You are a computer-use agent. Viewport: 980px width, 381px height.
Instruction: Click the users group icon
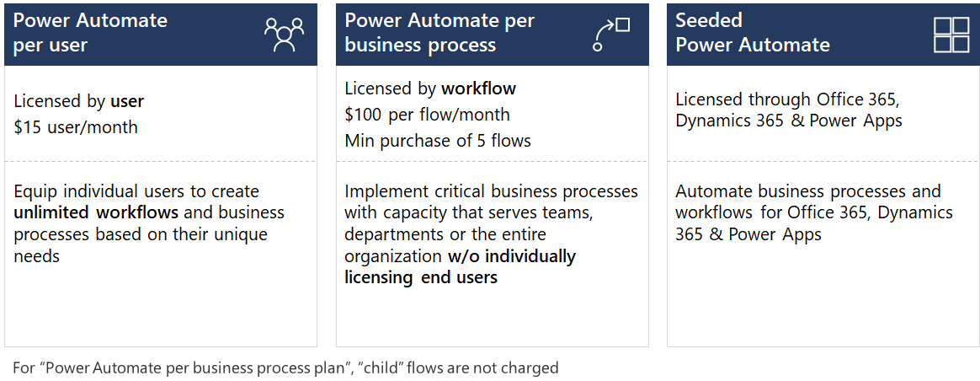(284, 35)
